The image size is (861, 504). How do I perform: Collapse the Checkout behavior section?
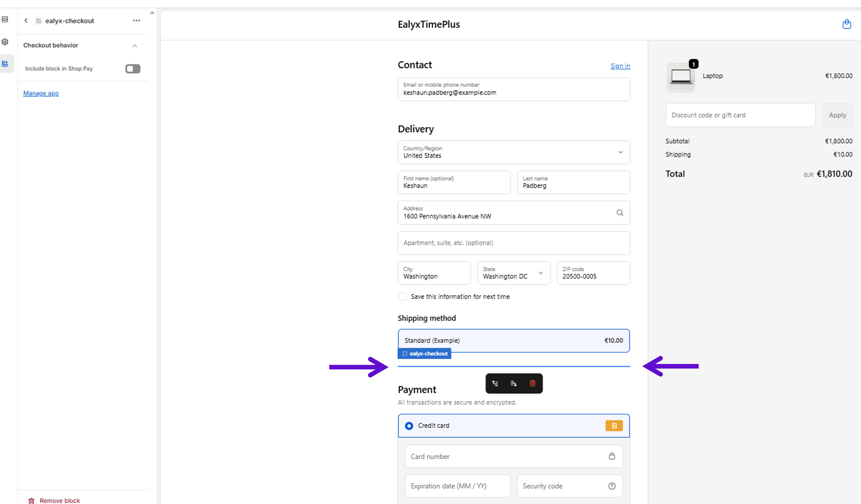(135, 46)
